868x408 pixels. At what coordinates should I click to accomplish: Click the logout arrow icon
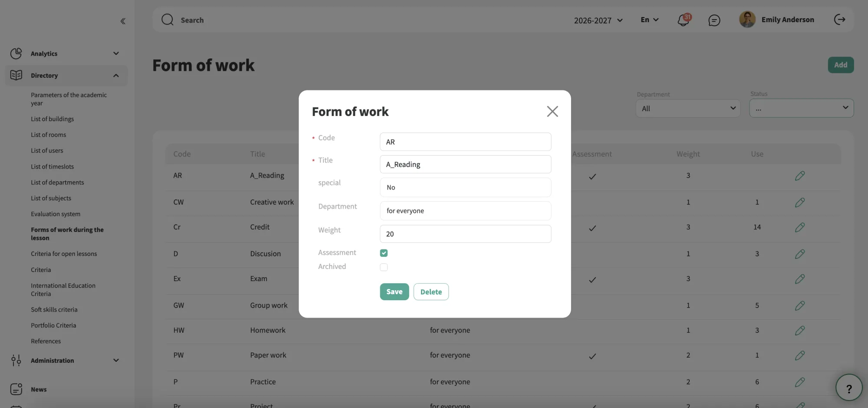point(840,20)
